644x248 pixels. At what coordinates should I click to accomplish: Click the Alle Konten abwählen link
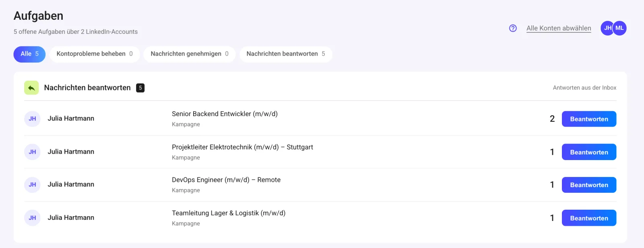click(x=559, y=28)
